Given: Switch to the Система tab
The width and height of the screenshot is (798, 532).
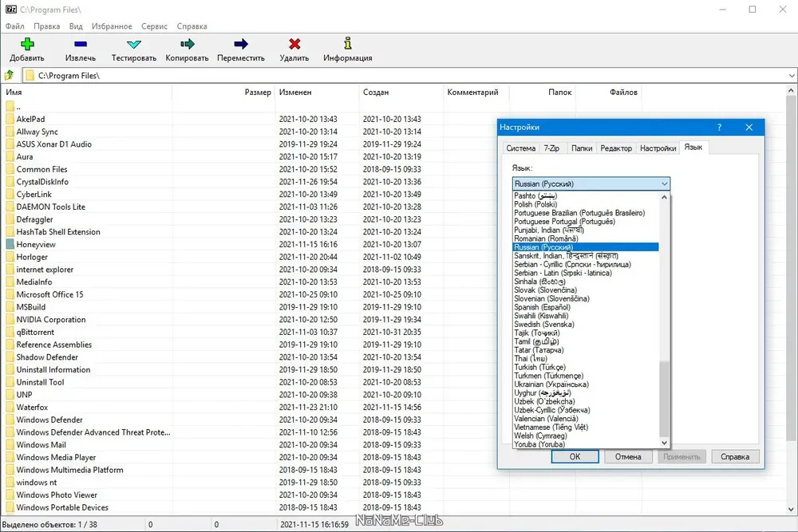Looking at the screenshot, I should 520,148.
